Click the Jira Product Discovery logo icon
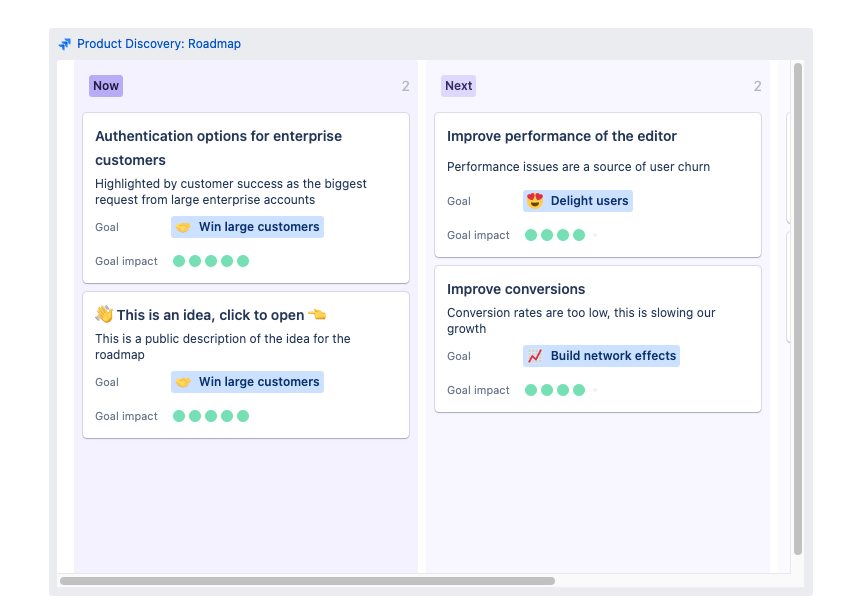Viewport: 845px width, 608px height. click(x=64, y=43)
